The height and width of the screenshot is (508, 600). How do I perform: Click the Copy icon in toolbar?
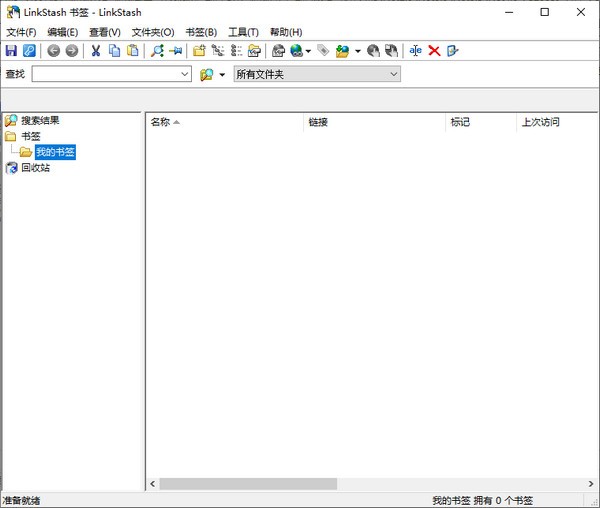(114, 51)
